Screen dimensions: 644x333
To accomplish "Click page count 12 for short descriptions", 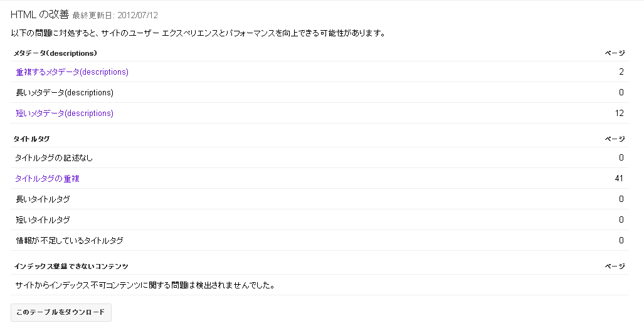I will [620, 113].
